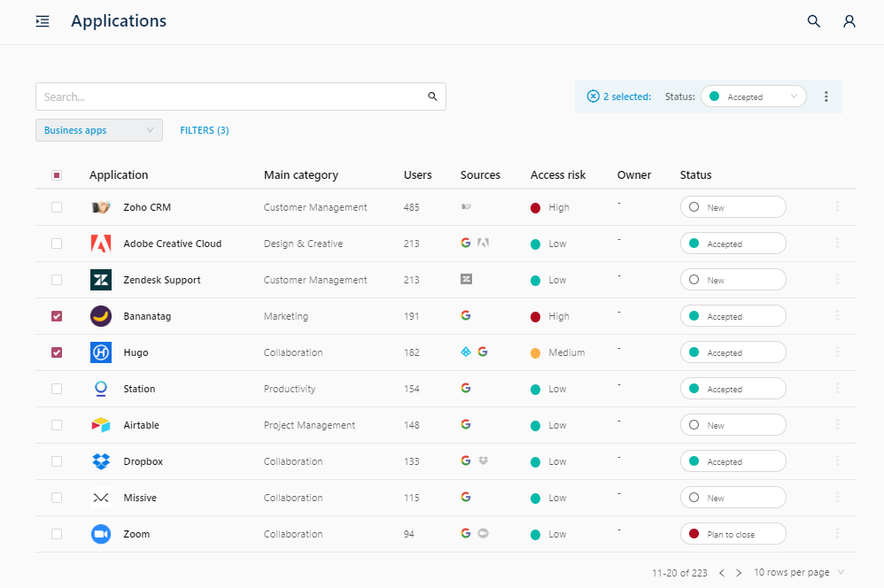Focus the Search input field

[241, 97]
